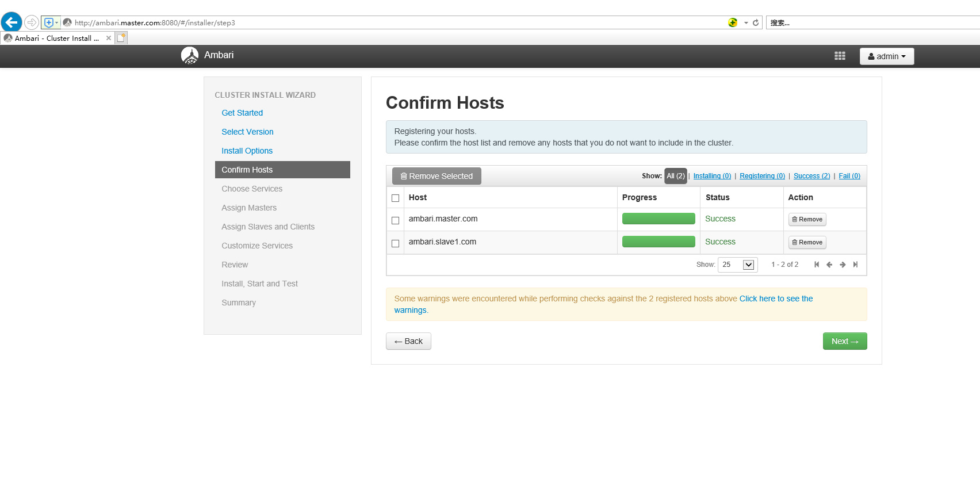This screenshot has width=980, height=482.
Task: Select Summary wizard step
Action: point(239,303)
